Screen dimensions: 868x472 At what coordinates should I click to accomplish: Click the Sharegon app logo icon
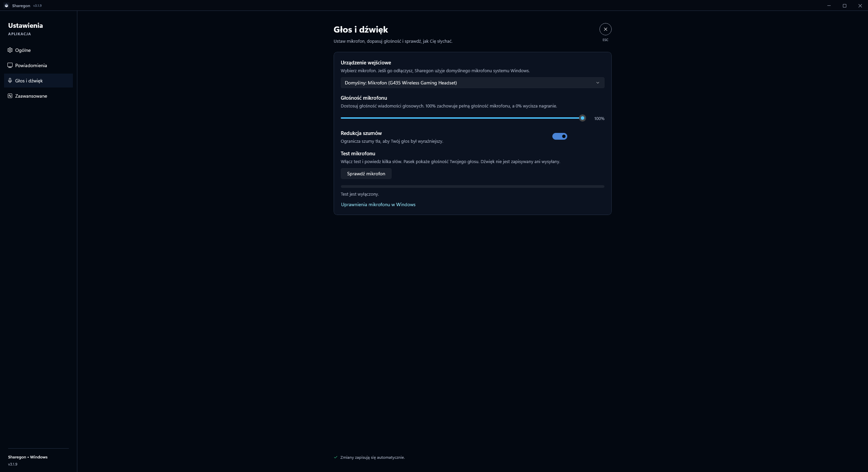6,5
